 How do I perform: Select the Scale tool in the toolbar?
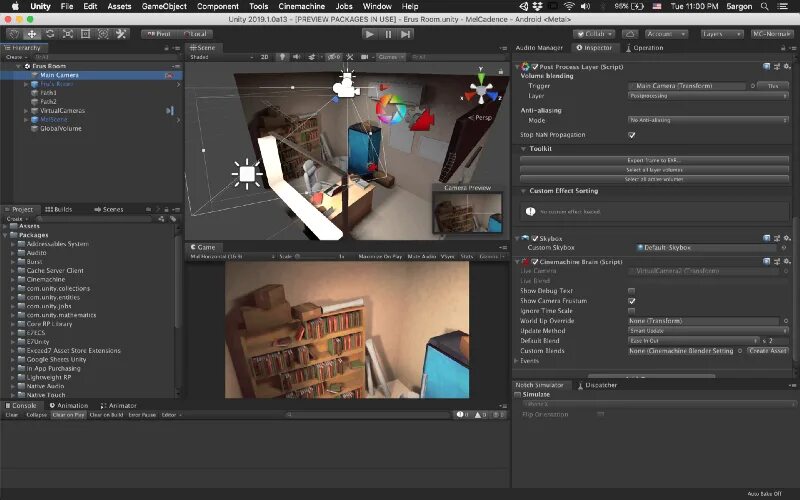click(67, 34)
